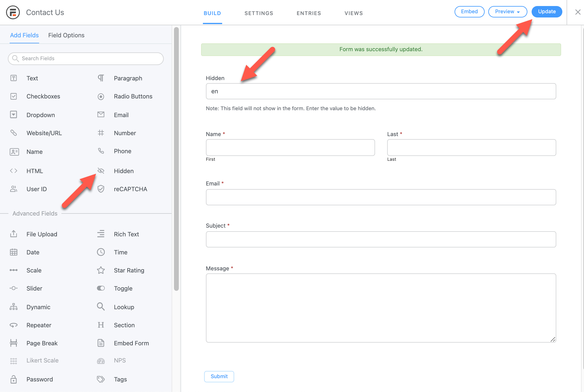The height and width of the screenshot is (392, 584).
Task: Add a Tags field icon
Action: click(x=101, y=379)
